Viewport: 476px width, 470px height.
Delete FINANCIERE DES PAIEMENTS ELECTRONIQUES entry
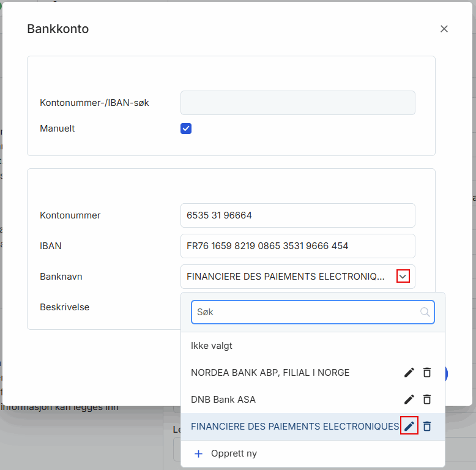coord(427,427)
